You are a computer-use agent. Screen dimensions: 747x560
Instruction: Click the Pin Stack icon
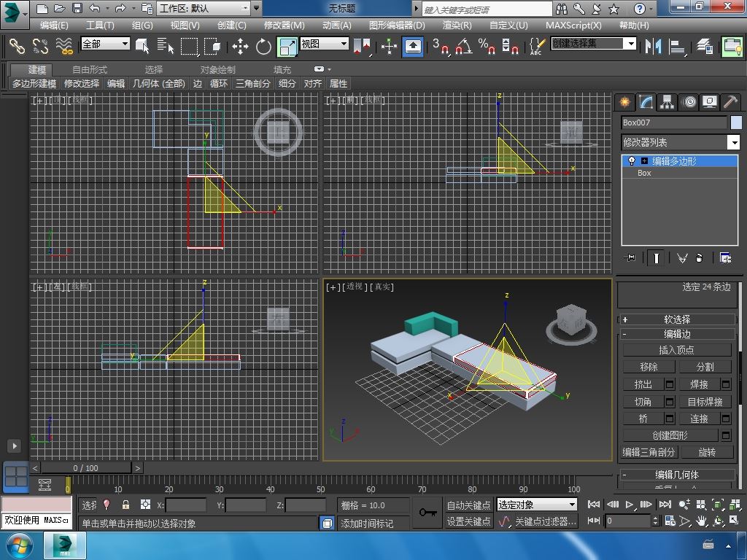tap(630, 257)
